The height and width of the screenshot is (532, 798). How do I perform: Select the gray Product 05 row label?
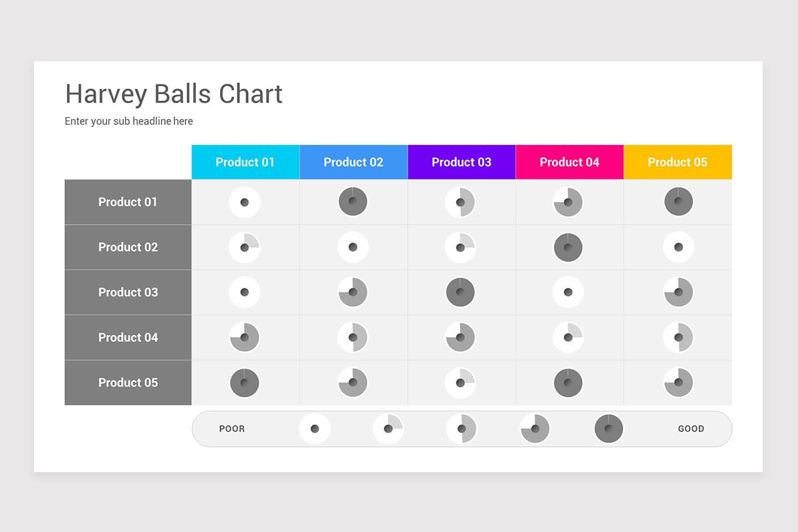point(128,383)
